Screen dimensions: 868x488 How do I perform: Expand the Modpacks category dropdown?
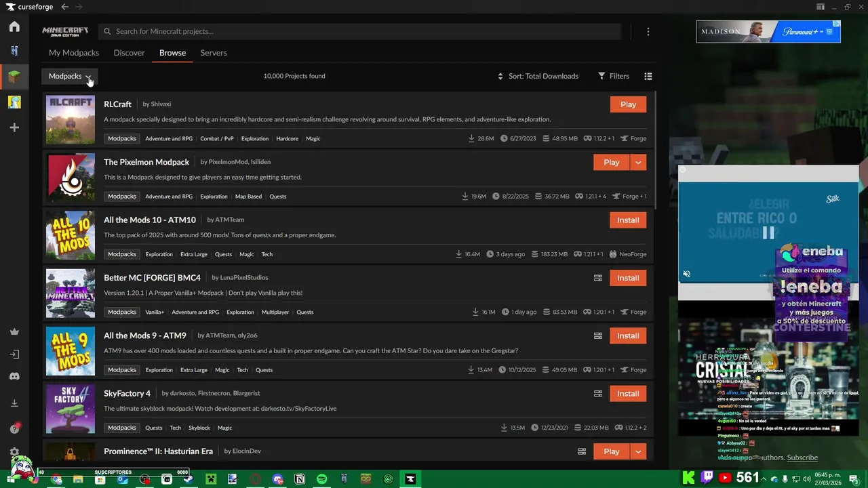[70, 76]
